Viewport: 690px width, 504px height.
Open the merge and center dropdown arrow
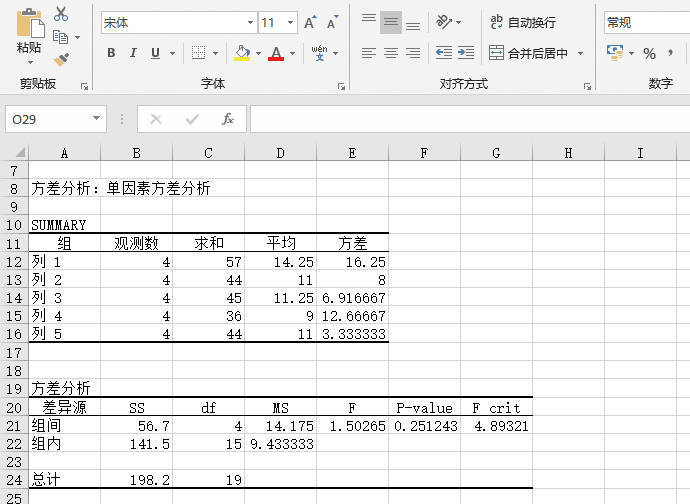point(580,54)
